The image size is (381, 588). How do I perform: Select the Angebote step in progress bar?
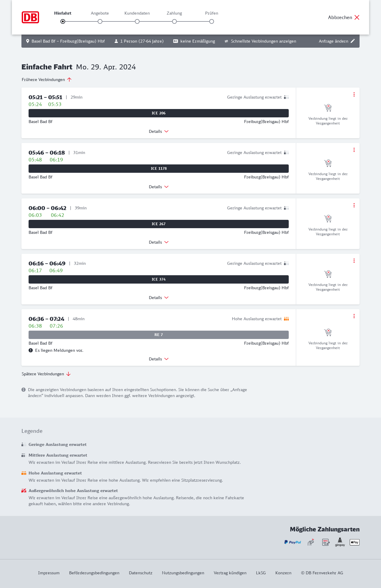100,21
